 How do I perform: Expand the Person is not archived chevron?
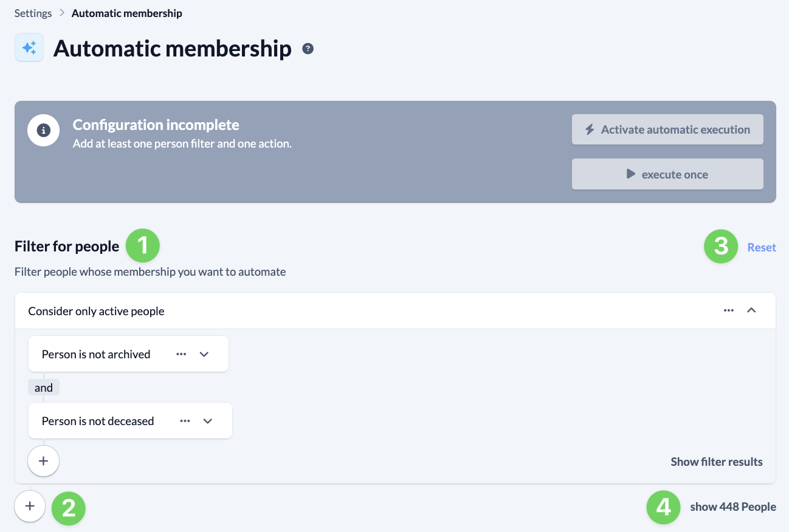[204, 354]
